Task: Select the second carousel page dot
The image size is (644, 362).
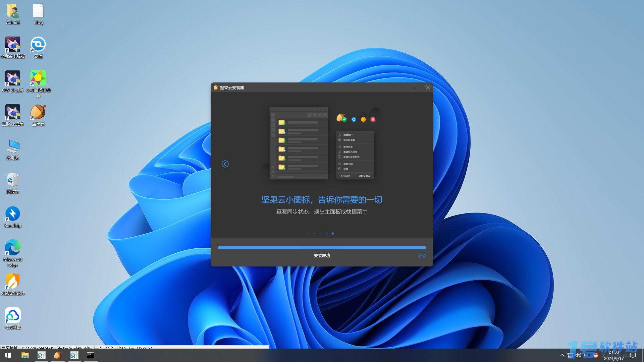Action: point(315,234)
